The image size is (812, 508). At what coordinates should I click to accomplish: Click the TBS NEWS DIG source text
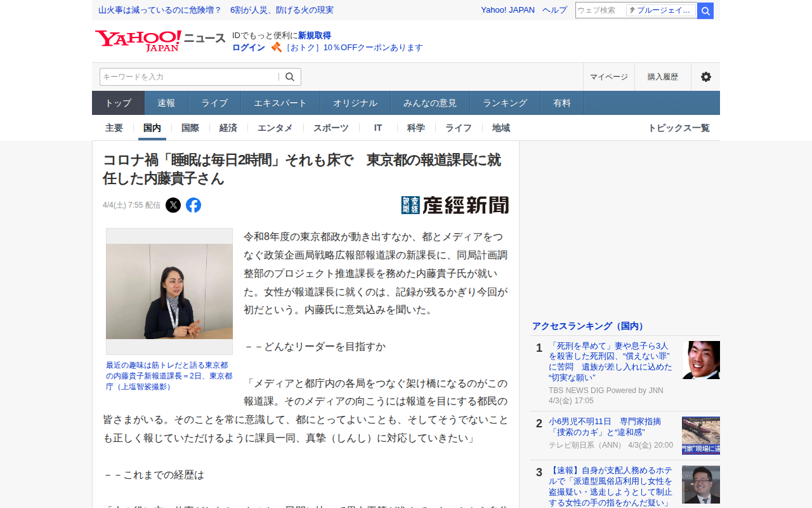pyautogui.click(x=606, y=391)
